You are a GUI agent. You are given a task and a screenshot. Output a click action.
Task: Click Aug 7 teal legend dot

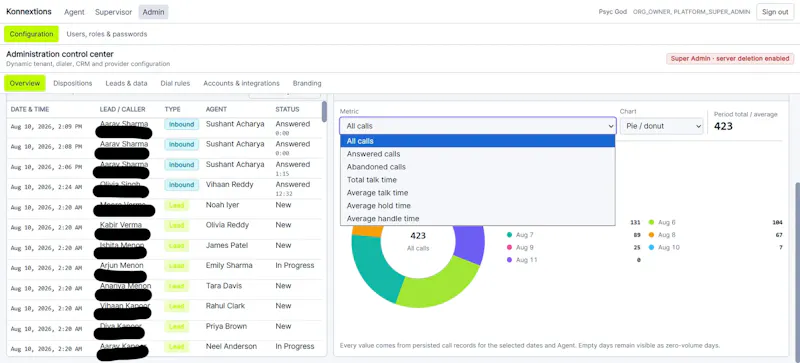coord(509,235)
